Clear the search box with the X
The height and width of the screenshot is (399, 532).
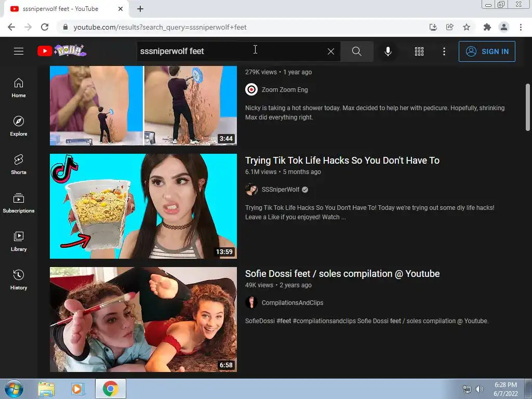click(x=331, y=51)
